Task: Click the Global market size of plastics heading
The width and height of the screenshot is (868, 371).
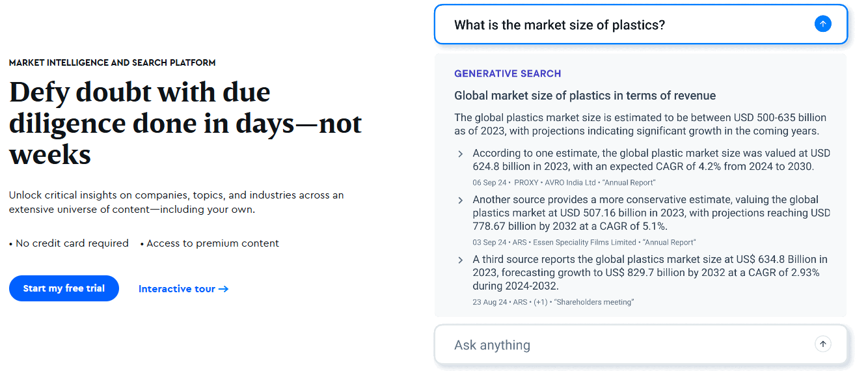Action: 585,96
